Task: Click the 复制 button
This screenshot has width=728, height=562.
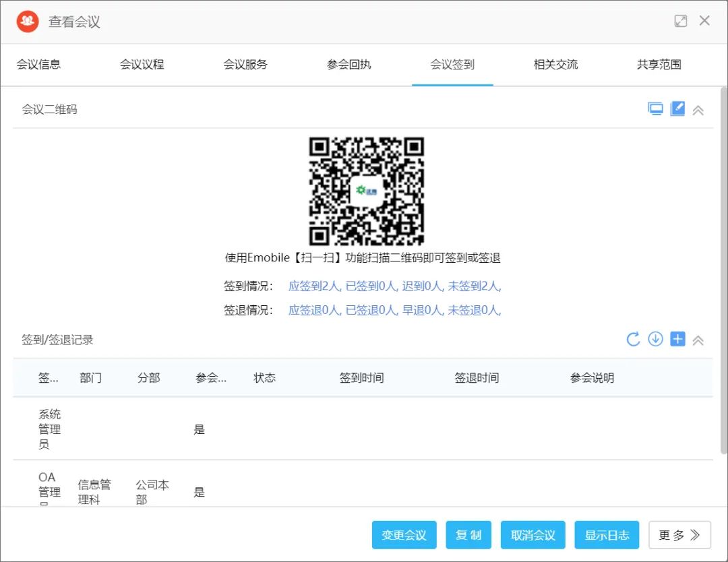Action: coord(468,535)
